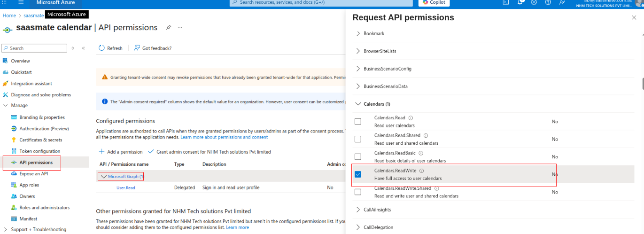Enable the Calendars.Read checkbox
Viewport: 644px width, 234px height.
pyautogui.click(x=358, y=122)
